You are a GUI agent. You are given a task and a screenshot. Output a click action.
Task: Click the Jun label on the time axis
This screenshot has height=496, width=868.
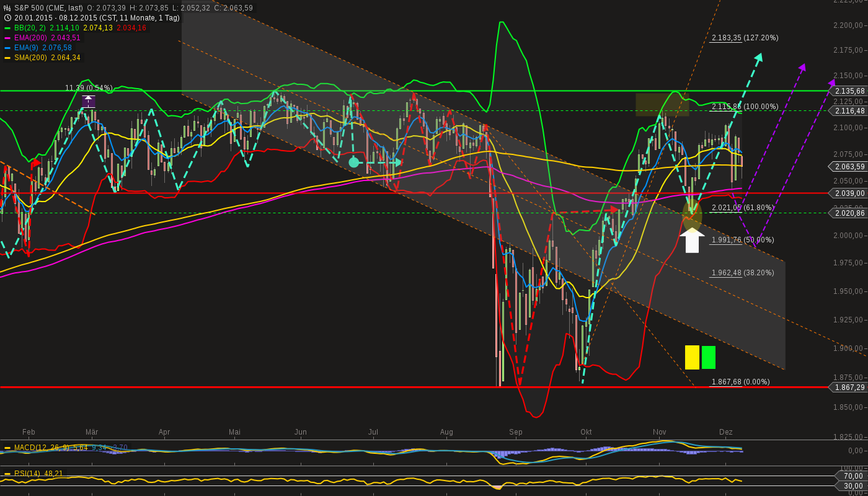click(301, 432)
